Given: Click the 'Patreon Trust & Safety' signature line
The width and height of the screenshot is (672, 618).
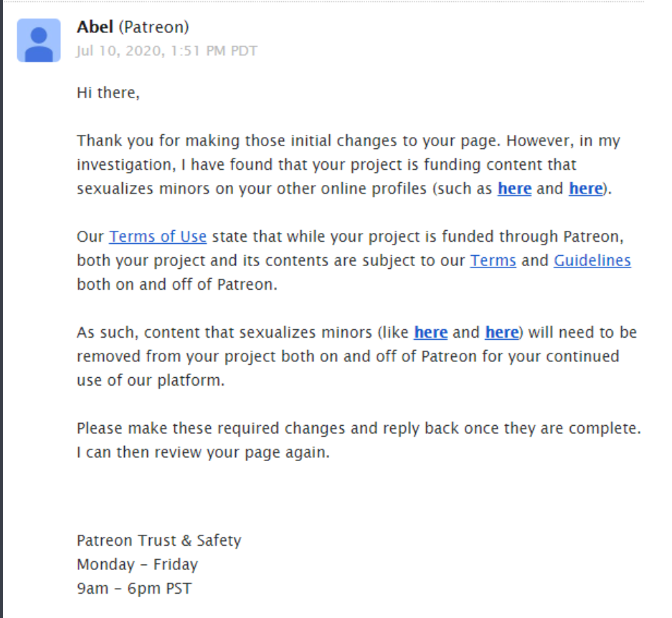Looking at the screenshot, I should (x=159, y=541).
